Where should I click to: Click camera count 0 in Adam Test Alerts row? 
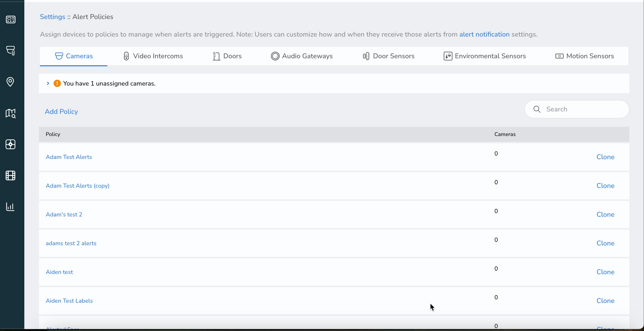(496, 154)
